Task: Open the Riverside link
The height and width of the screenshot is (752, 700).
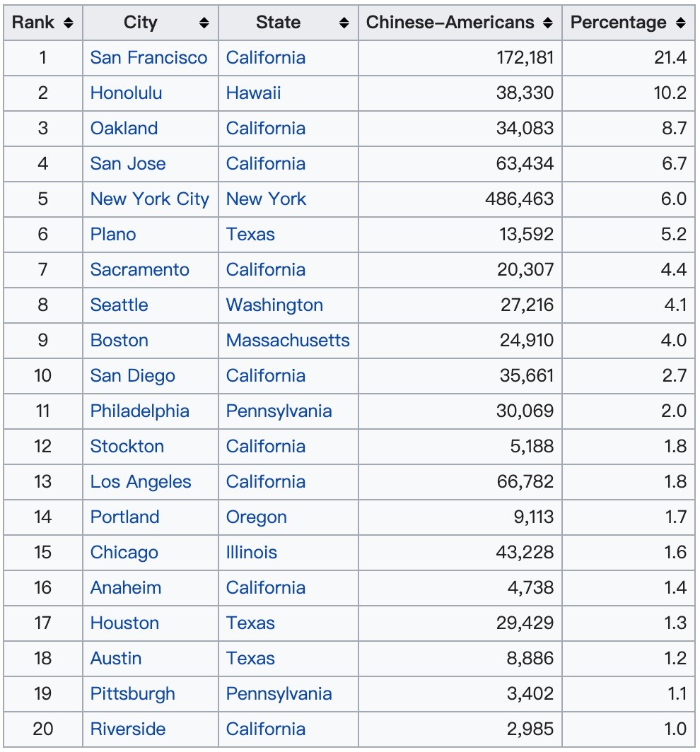Action: 128,729
